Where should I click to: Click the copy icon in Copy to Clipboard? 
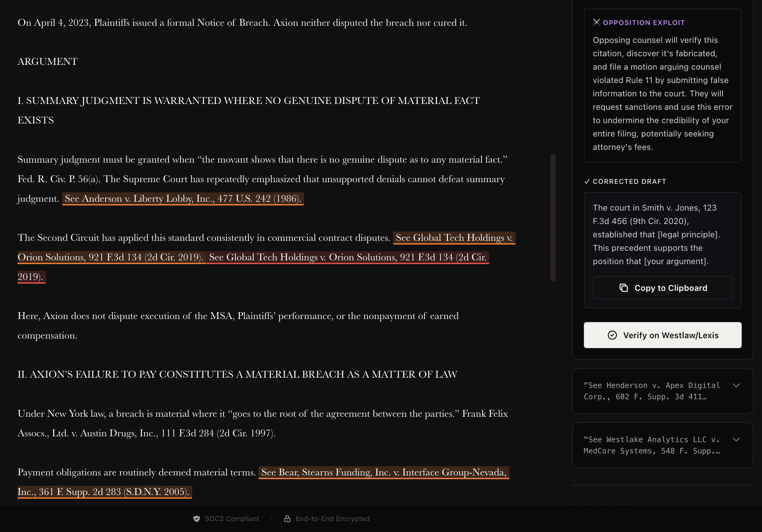tap(623, 288)
